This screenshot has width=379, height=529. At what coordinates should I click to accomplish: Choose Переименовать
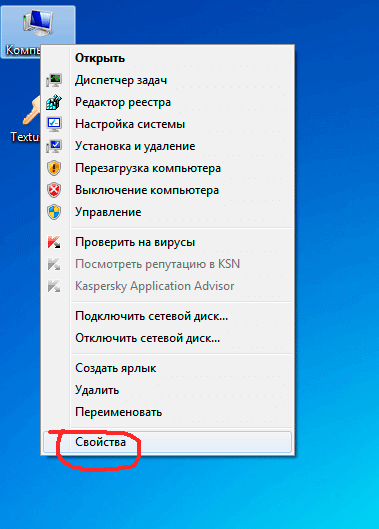tap(167, 412)
